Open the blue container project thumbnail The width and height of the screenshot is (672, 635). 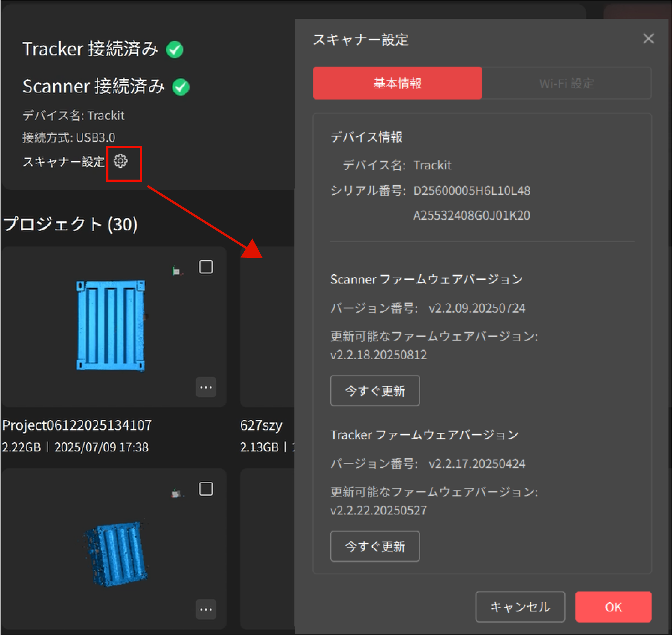(x=111, y=326)
